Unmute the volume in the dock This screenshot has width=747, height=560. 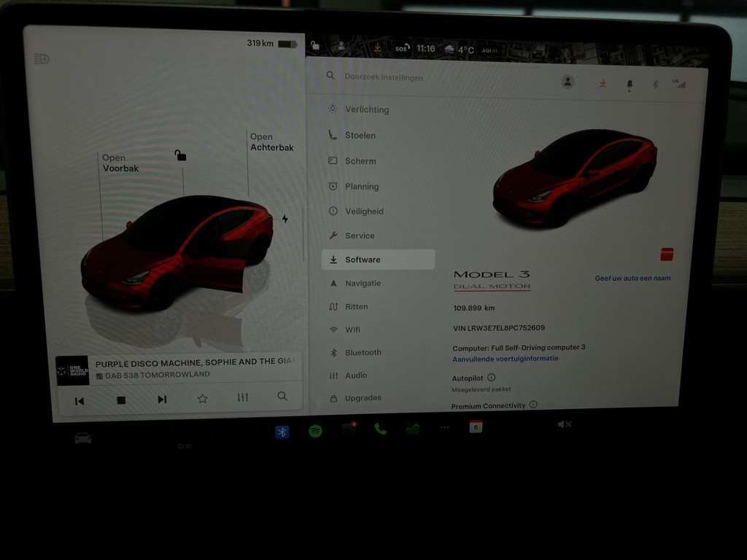[564, 424]
